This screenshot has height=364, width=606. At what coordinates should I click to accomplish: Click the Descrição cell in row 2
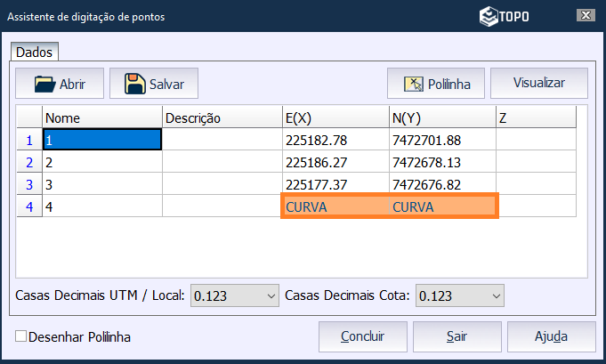pyautogui.click(x=221, y=162)
